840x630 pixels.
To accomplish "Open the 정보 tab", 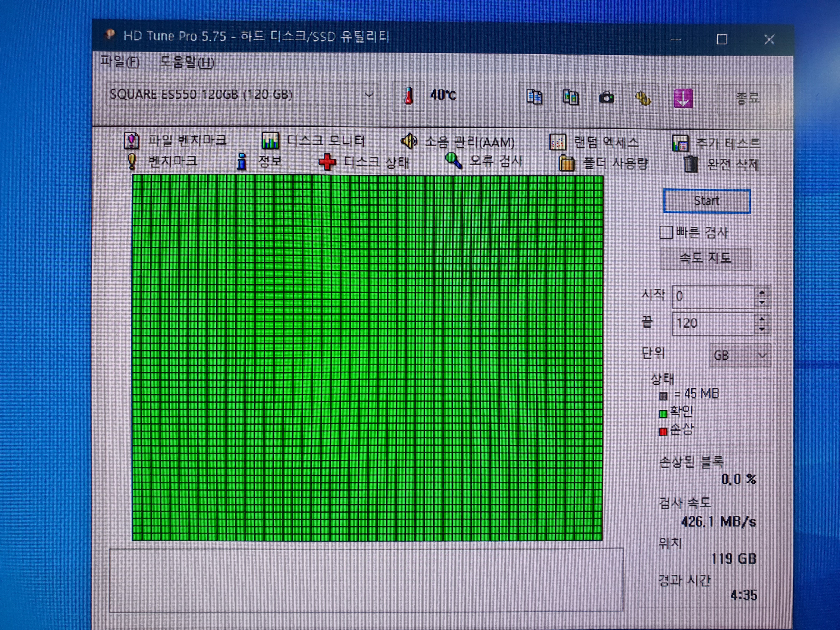I will coord(260,162).
